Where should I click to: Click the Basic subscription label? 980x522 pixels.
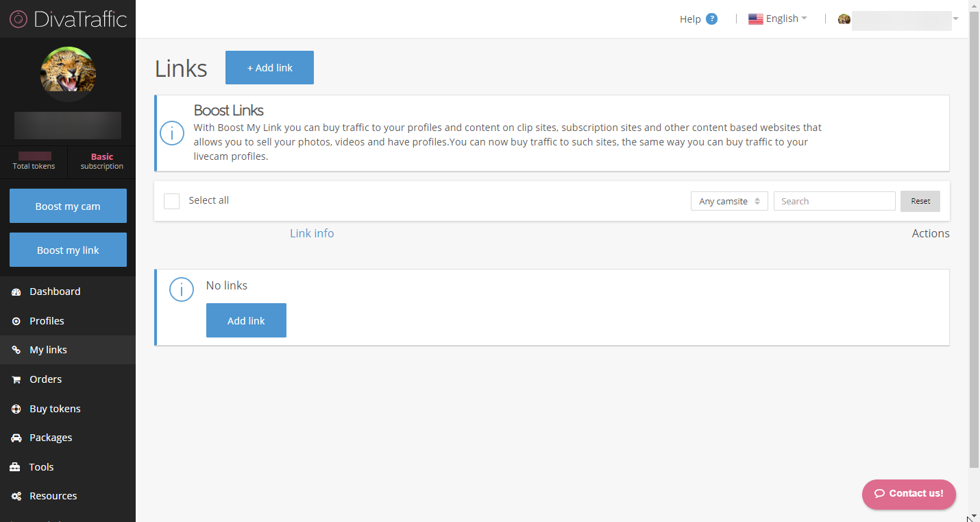(x=102, y=161)
